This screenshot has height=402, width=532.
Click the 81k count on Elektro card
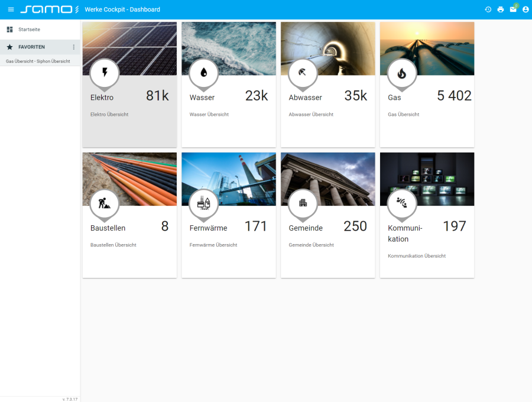tap(157, 96)
